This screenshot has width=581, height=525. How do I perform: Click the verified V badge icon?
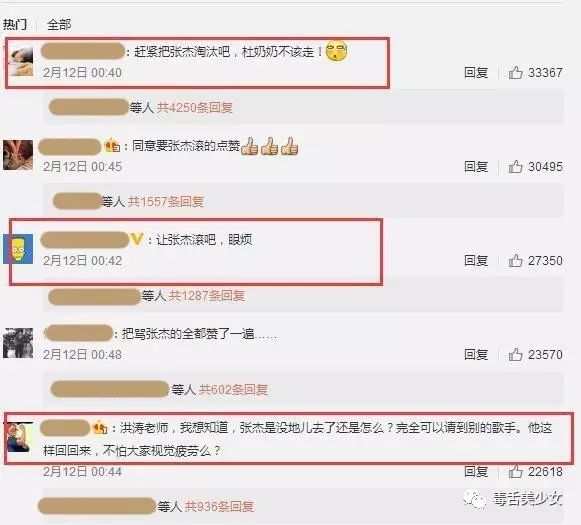coord(136,239)
